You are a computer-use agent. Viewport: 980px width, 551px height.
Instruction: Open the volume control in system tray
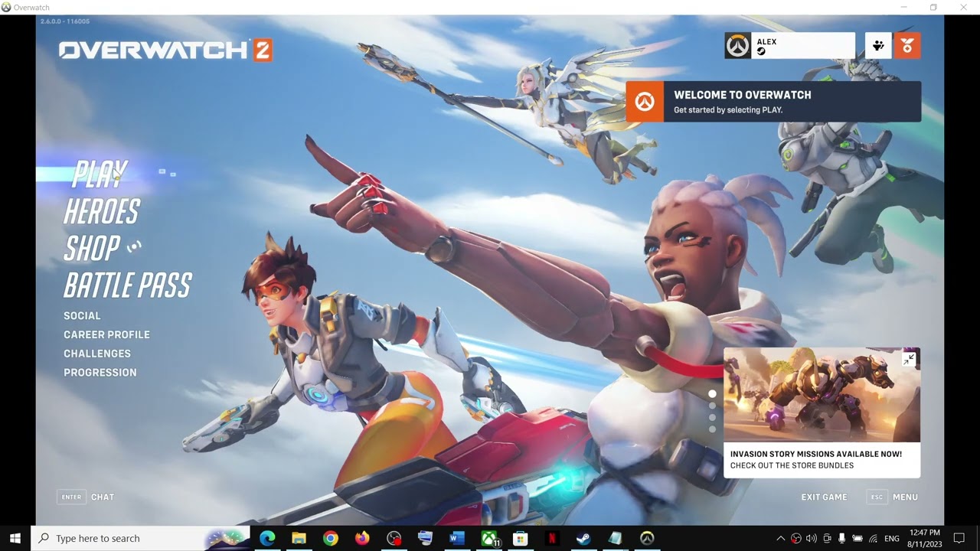pos(811,539)
